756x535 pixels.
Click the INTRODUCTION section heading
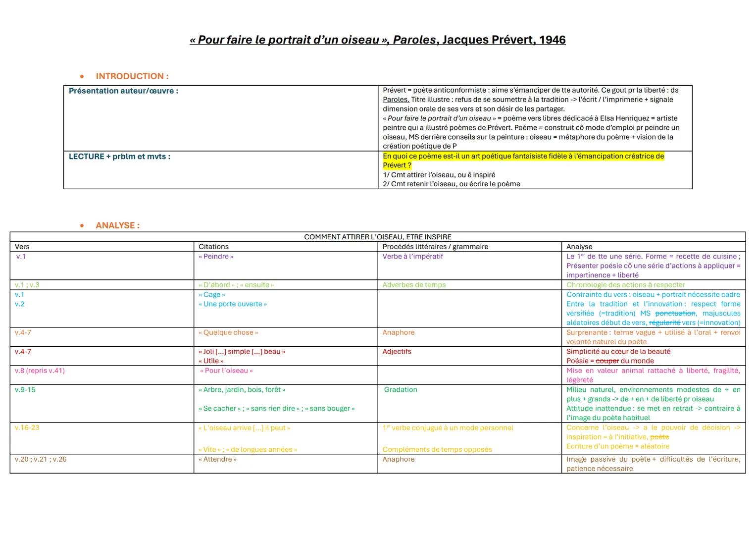click(x=132, y=76)
